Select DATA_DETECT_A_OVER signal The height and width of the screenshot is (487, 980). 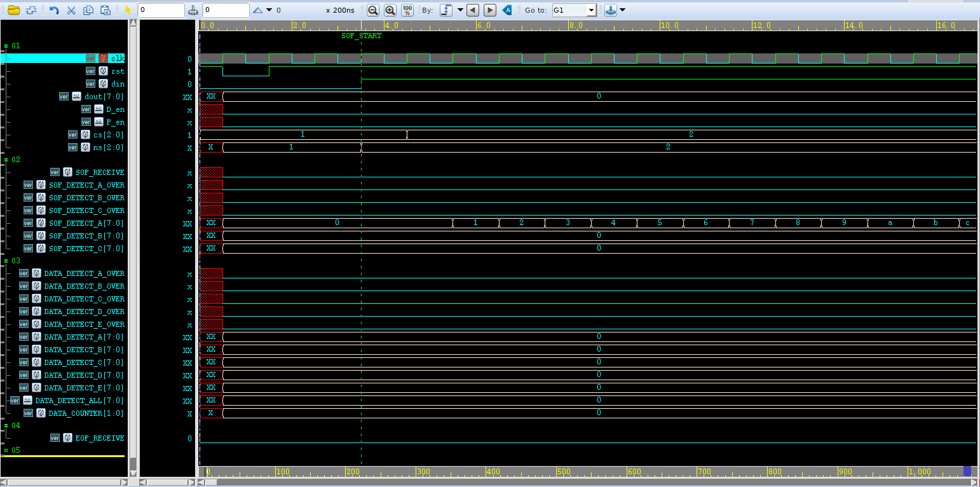[x=85, y=273]
